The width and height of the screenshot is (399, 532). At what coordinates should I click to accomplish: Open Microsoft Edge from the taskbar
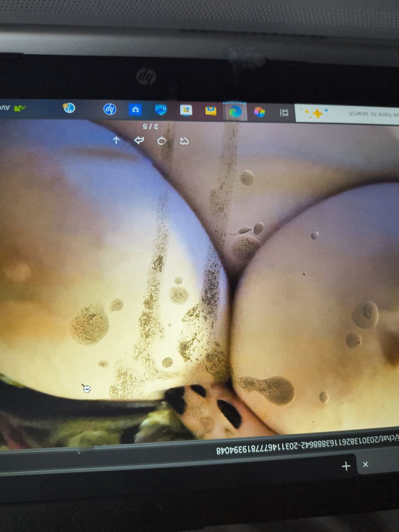235,112
